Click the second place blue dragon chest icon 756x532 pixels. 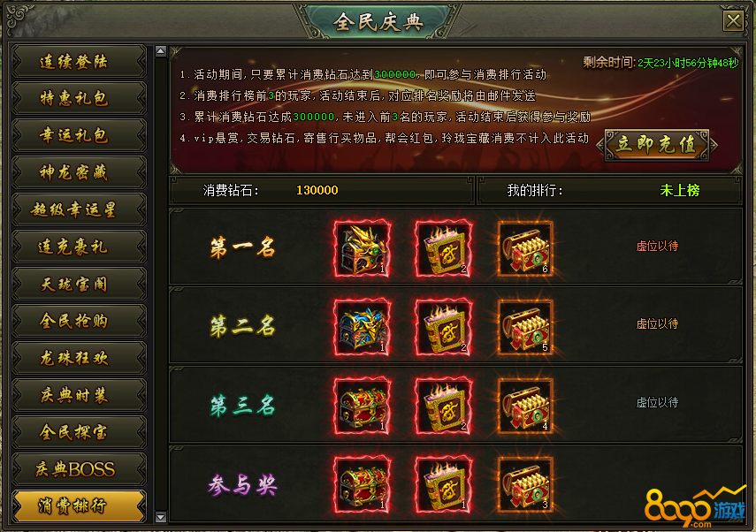coord(363,327)
